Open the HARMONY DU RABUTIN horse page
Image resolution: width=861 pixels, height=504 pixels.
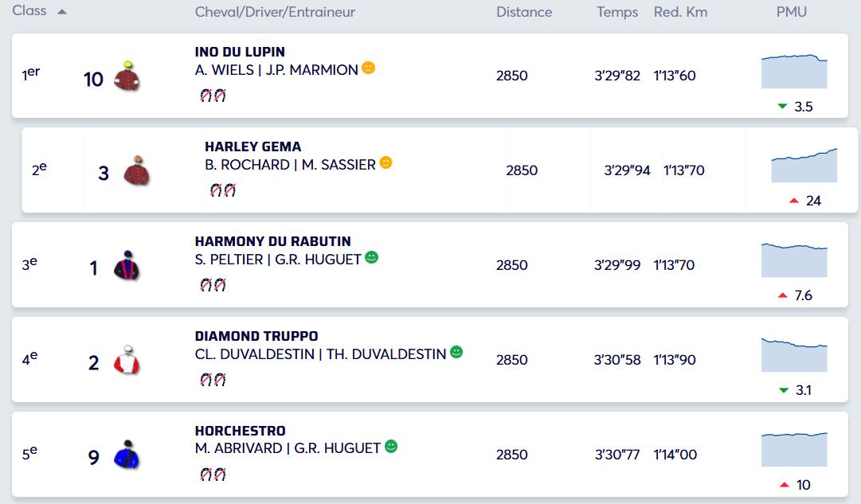pos(272,241)
